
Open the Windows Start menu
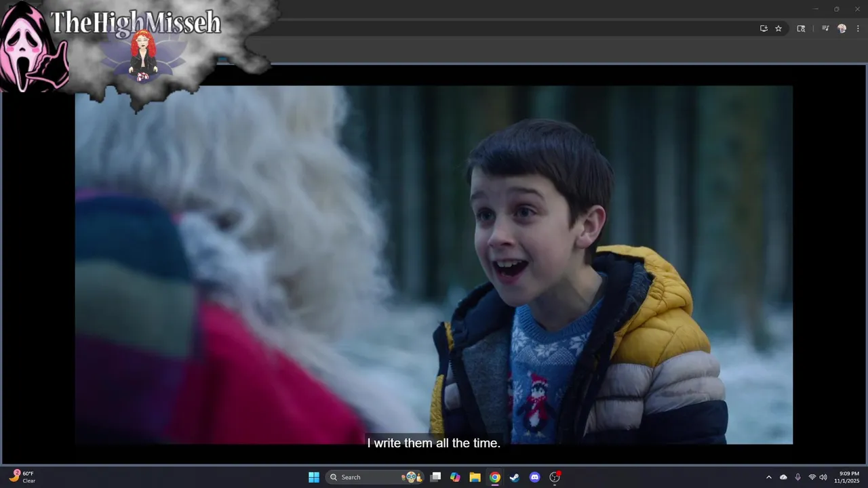click(314, 477)
